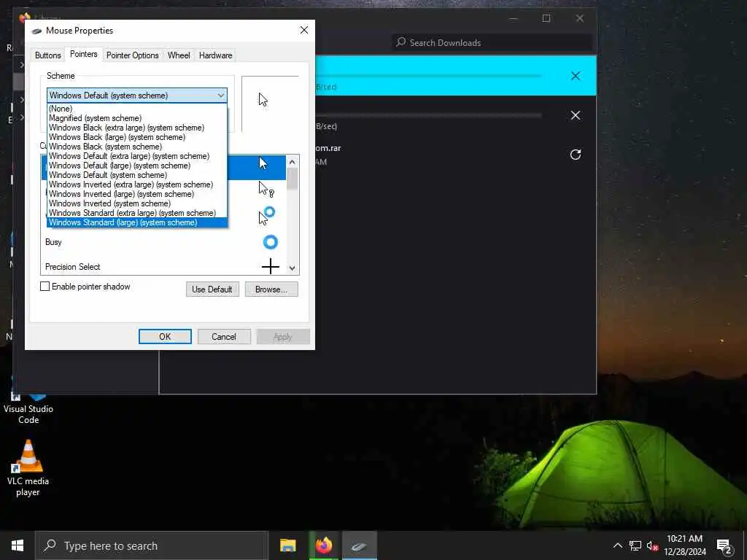Click Browse... to pick a cursor file
The image size is (747, 560).
[x=271, y=289]
